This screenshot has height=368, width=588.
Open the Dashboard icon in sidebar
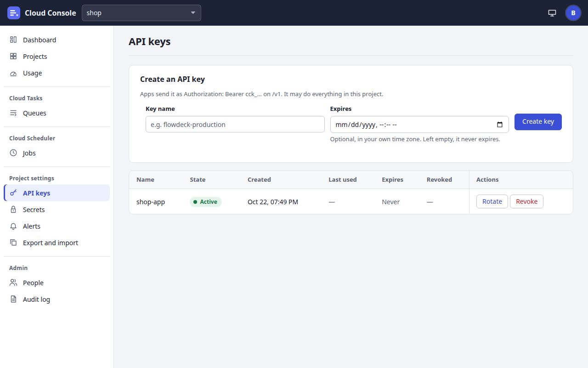coord(13,40)
